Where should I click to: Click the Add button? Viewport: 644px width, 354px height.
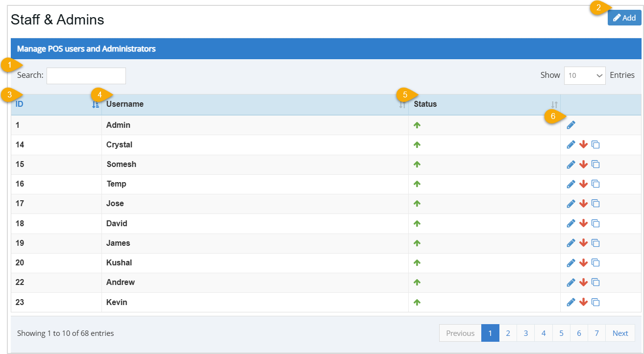tap(624, 17)
